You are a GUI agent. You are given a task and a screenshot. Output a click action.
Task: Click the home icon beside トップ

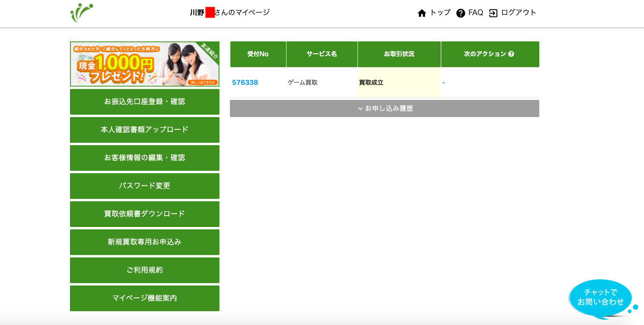tap(422, 13)
